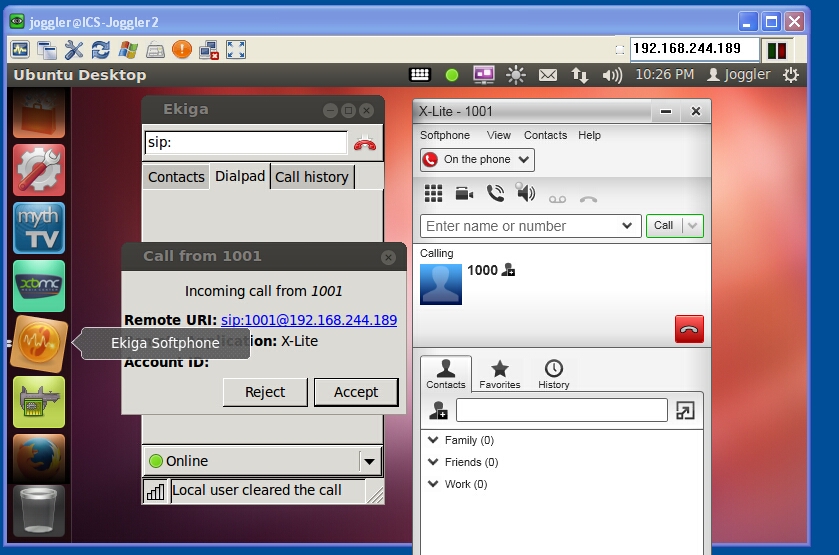Image resolution: width=839 pixels, height=555 pixels.
Task: Switch to Ekiga Dialpad tab
Action: tap(240, 176)
